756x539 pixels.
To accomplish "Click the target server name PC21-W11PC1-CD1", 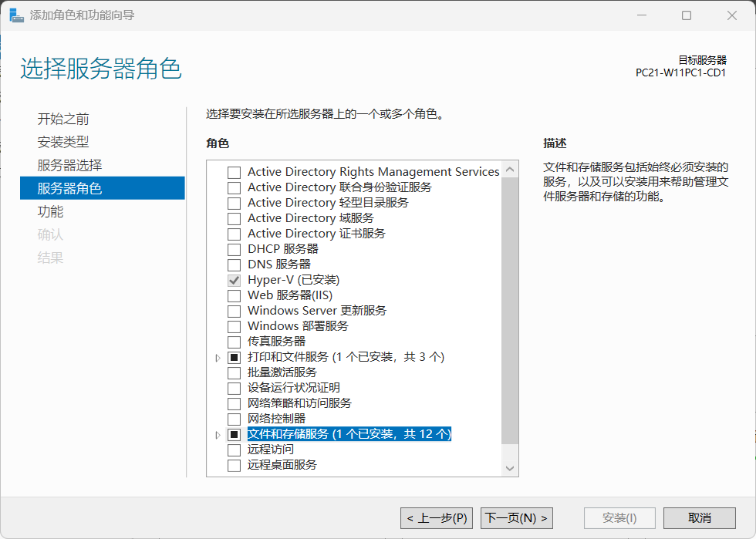I will 680,72.
